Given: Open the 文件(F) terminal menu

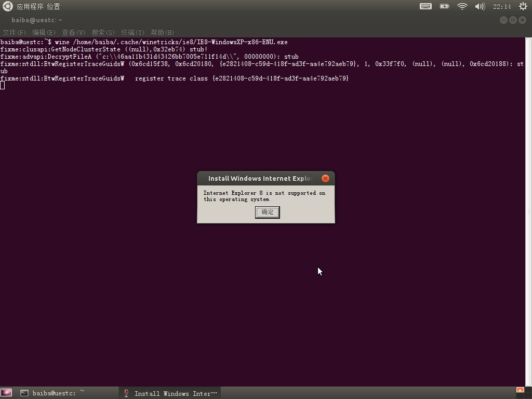Looking at the screenshot, I should (x=14, y=32).
